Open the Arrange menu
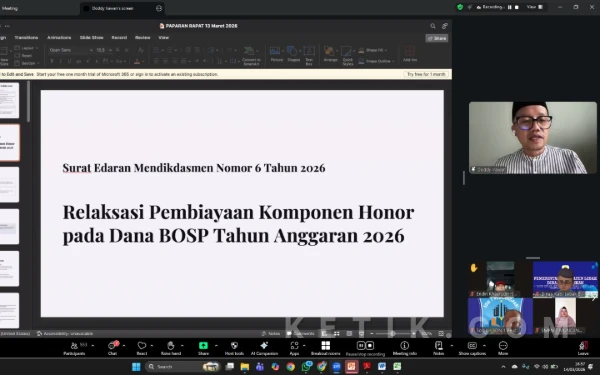This screenshot has height=375, width=600. click(330, 54)
